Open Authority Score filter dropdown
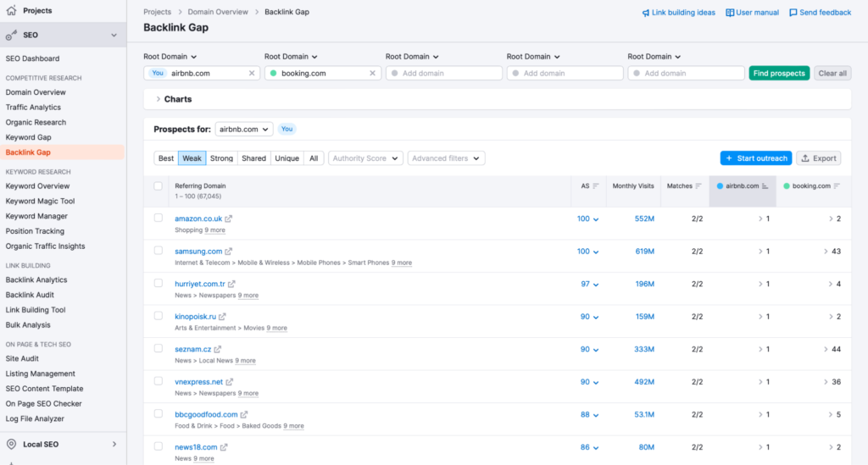 [364, 158]
